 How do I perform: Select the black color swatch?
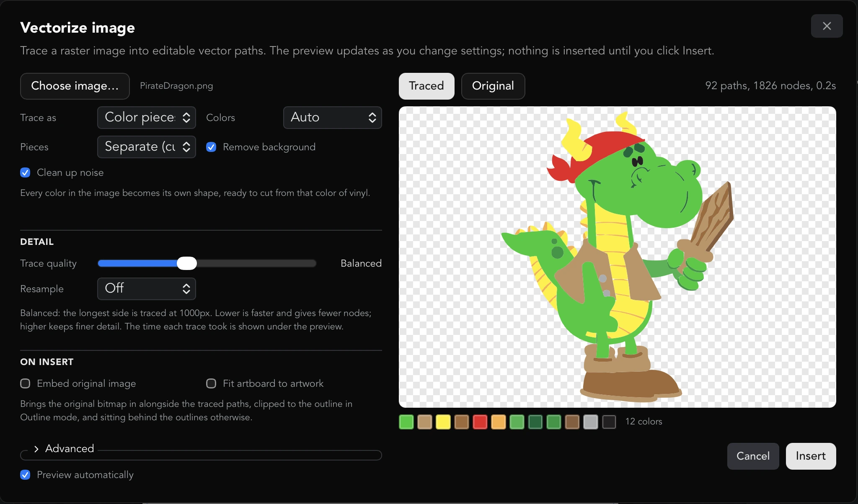[609, 422]
